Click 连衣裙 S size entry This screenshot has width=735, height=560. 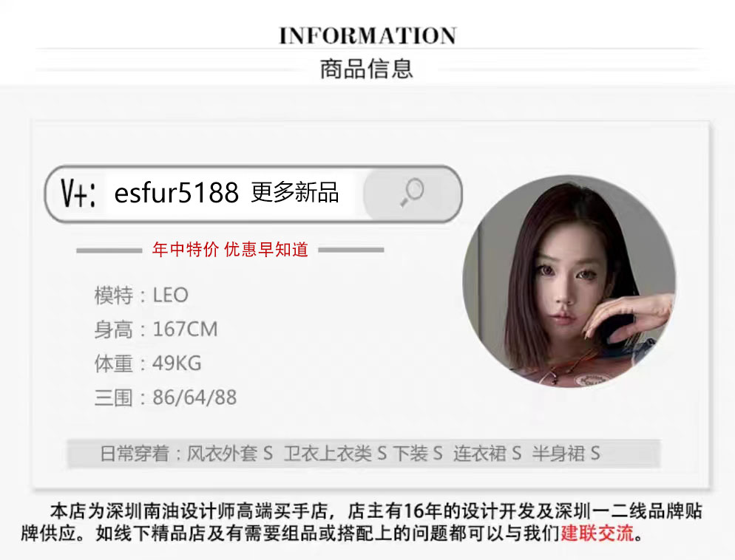487,453
